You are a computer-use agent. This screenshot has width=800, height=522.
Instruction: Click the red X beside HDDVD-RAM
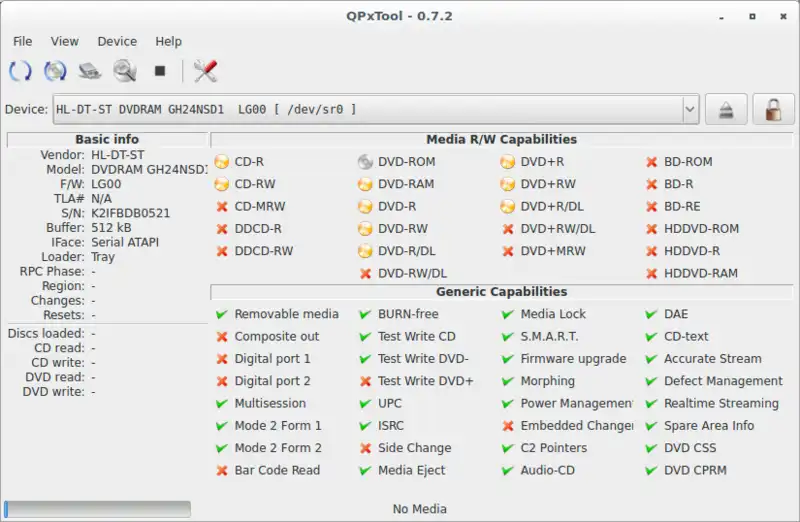coord(651,274)
